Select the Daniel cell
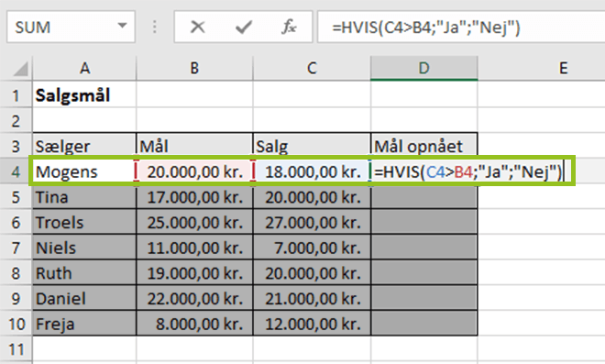Screen dimensions: 605x364 (84, 298)
